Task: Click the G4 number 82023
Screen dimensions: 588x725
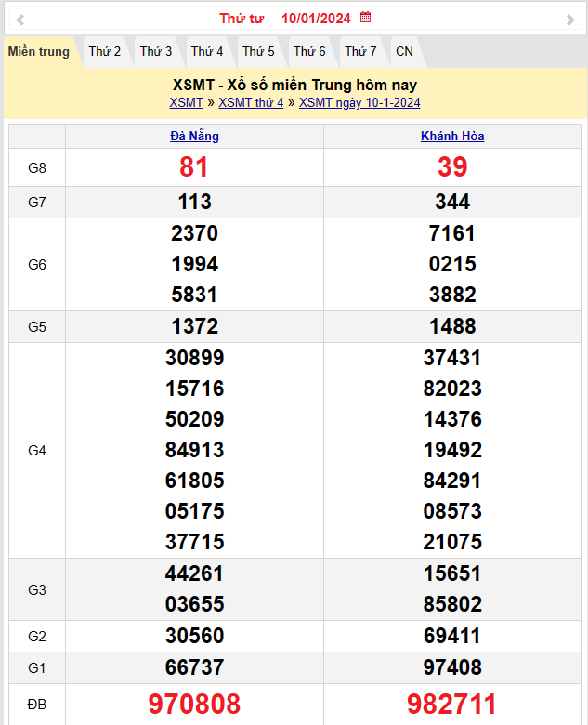Action: click(x=452, y=389)
